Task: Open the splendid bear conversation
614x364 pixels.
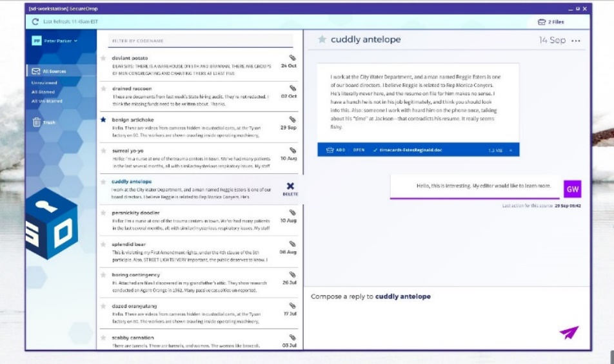Action: [199, 252]
